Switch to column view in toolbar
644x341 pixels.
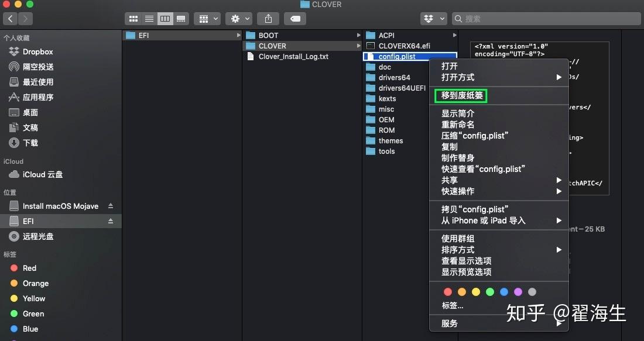[x=165, y=19]
